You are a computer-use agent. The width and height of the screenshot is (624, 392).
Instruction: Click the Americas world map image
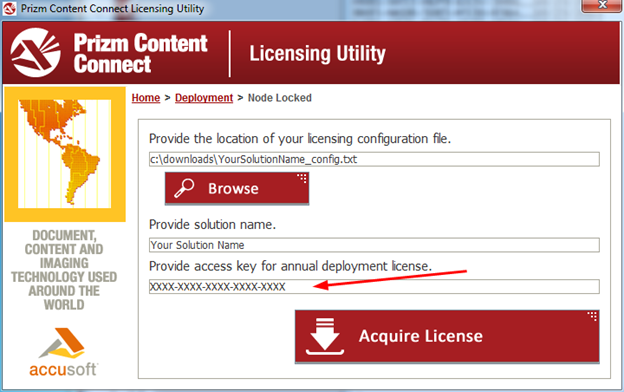[x=64, y=154]
